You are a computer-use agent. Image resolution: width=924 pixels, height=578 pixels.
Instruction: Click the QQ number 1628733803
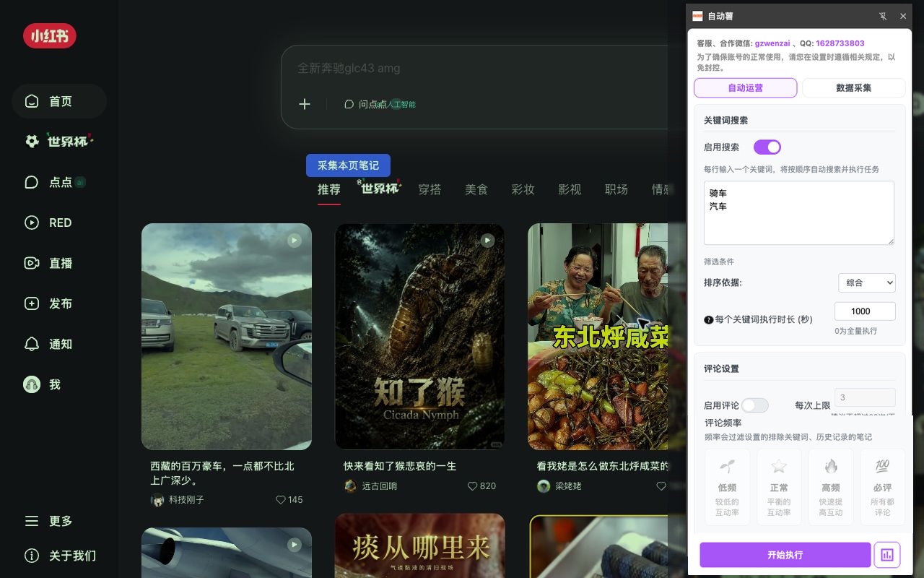(x=840, y=43)
